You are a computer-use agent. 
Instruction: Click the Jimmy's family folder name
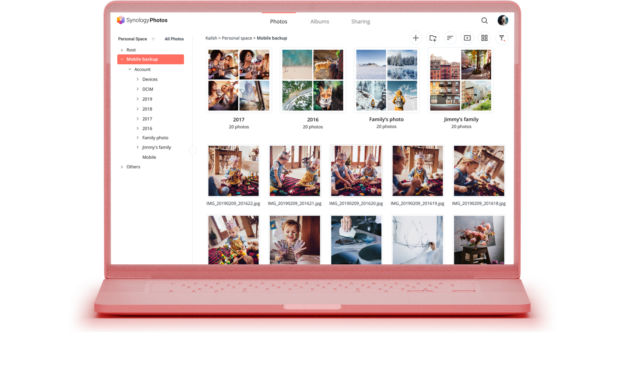461,119
